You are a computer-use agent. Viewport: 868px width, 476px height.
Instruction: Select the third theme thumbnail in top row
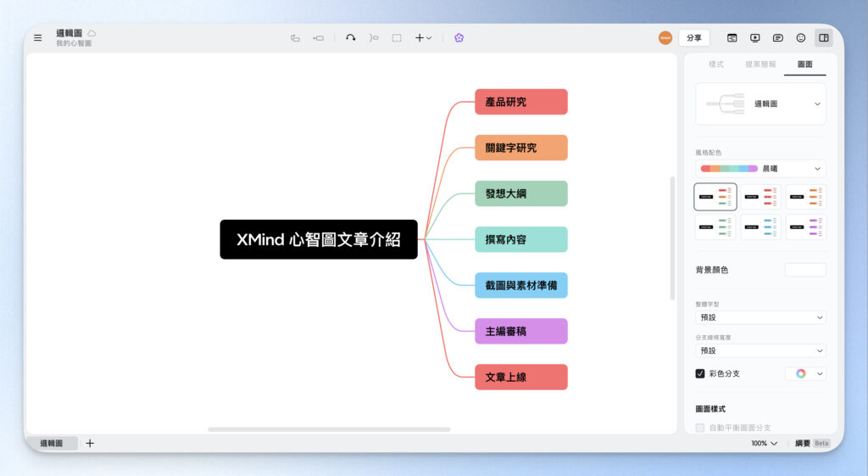[806, 197]
